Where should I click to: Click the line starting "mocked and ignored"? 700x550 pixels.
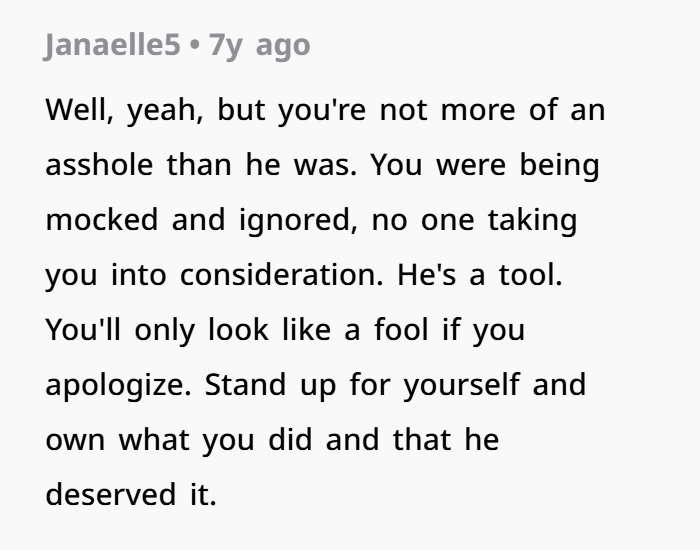pos(311,220)
